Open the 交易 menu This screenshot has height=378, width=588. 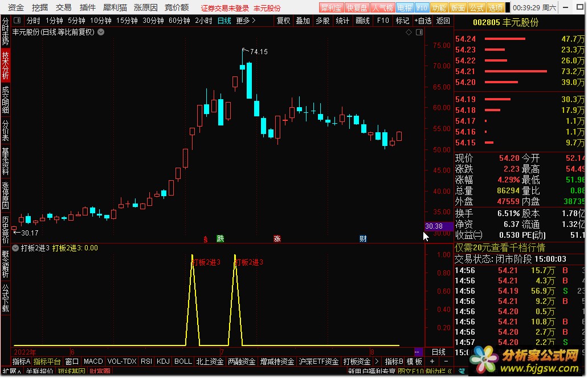64,7
